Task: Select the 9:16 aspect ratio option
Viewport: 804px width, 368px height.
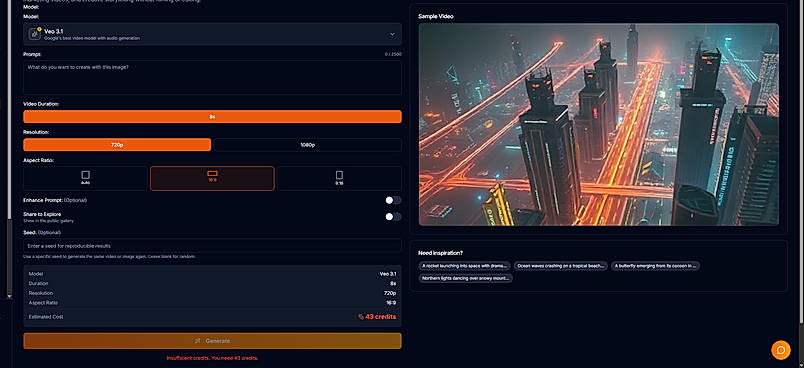Action: (x=339, y=178)
